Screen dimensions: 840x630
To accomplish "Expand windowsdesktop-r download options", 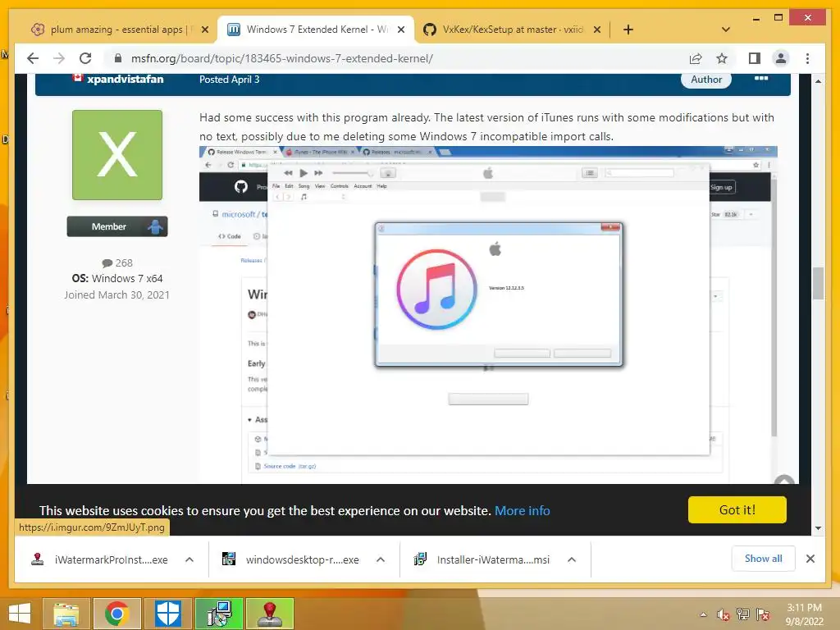I will (381, 559).
